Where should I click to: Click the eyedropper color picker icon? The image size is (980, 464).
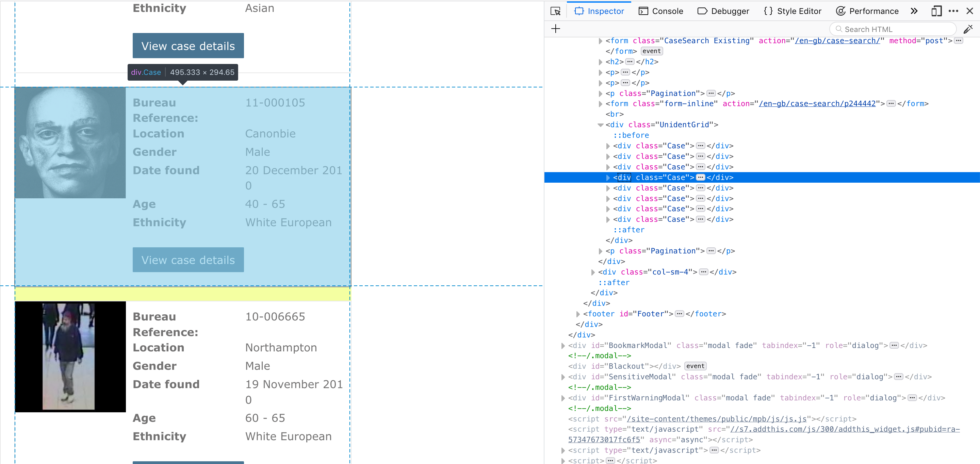point(968,29)
